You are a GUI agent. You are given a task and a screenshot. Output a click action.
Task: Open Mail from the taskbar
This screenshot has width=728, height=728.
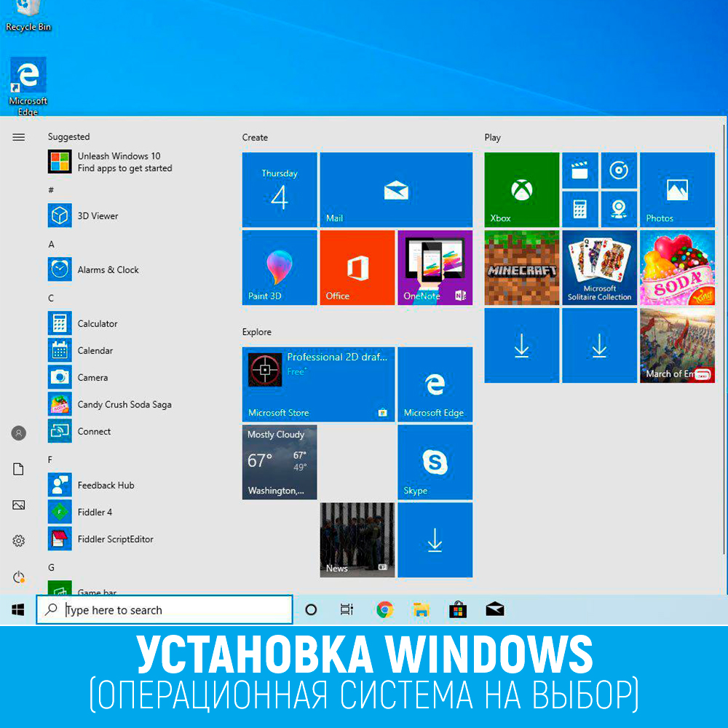coord(495,609)
